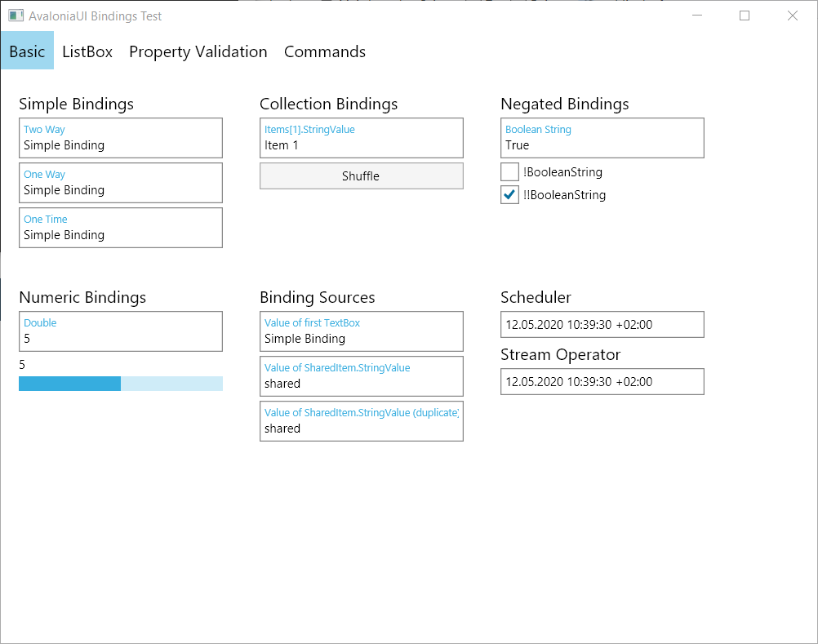Maximize the Bindings Test window
Image resolution: width=818 pixels, height=644 pixels.
745,16
